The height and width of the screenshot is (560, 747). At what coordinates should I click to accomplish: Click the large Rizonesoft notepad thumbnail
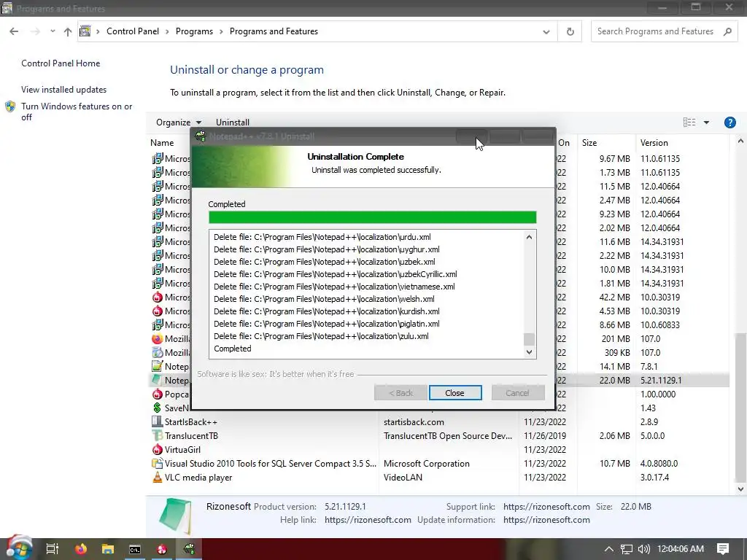pyautogui.click(x=175, y=516)
